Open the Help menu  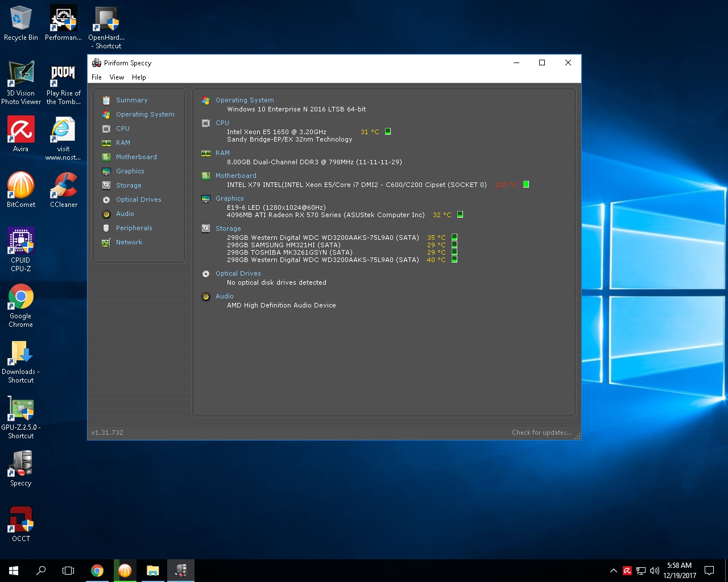pyautogui.click(x=139, y=77)
